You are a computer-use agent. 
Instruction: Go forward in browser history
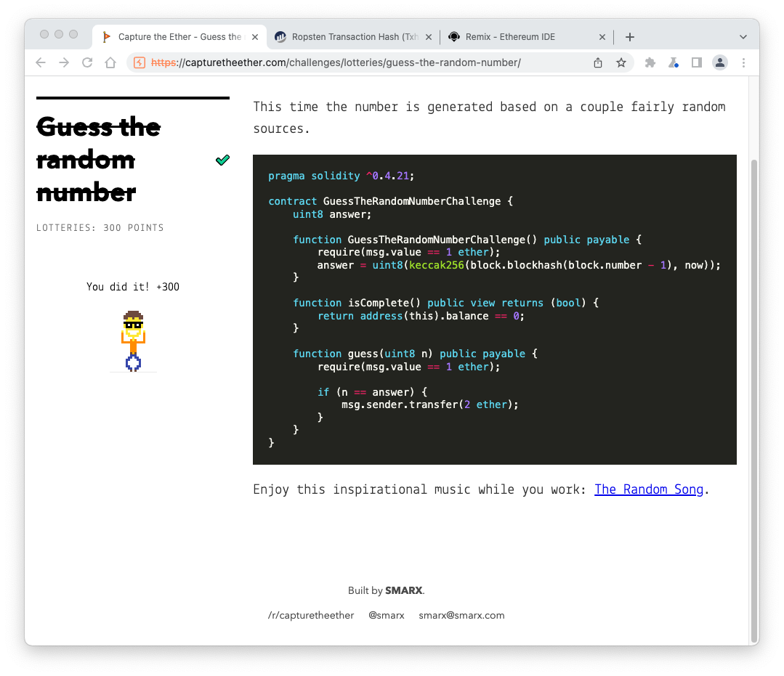coord(64,62)
